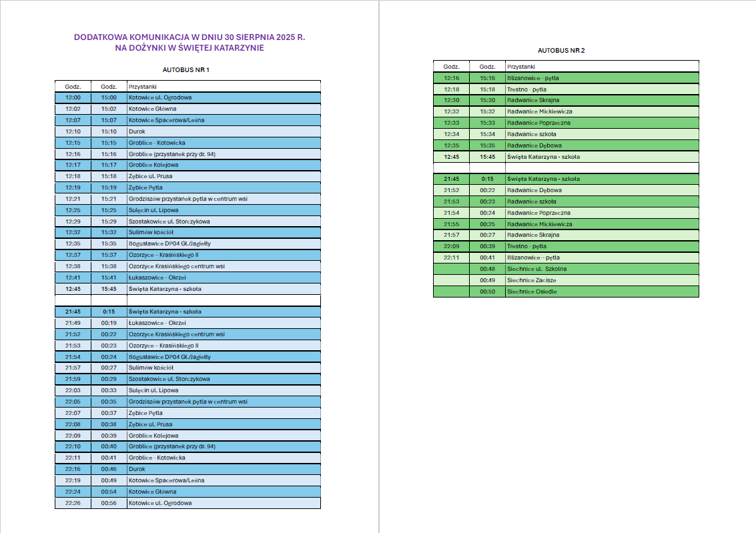756x533 pixels.
Task: Click the "AUTOBUS NR 2" table heading
Action: 561,50
